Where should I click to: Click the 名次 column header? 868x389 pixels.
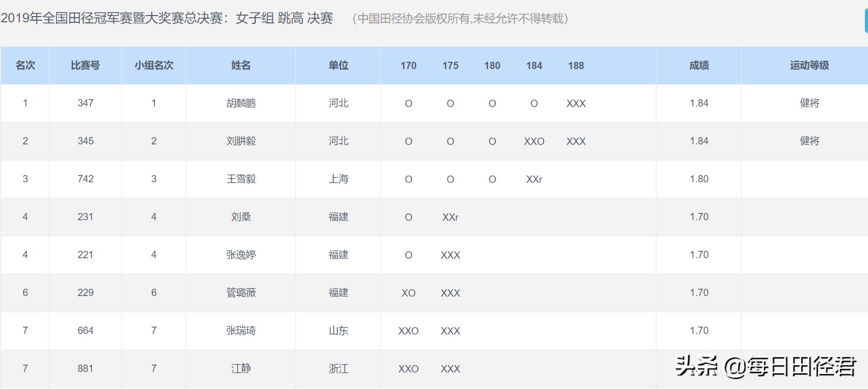[x=25, y=65]
